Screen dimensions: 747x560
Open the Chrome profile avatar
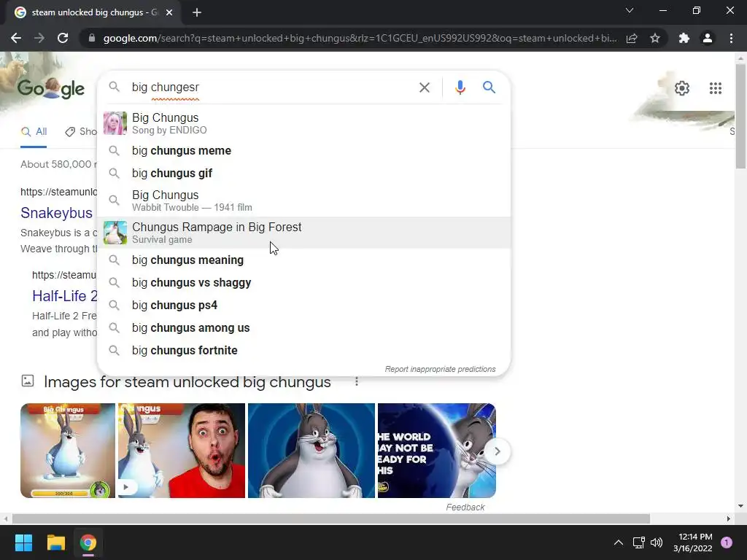coord(708,38)
